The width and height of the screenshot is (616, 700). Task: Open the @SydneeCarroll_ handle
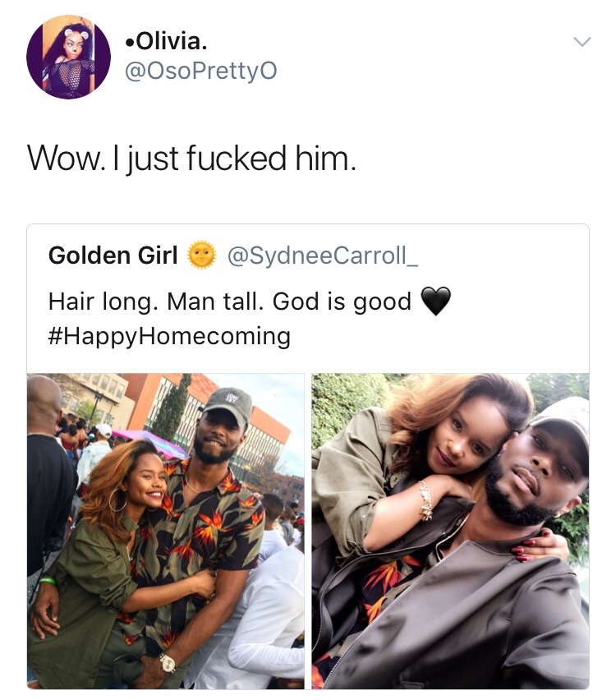tap(321, 256)
